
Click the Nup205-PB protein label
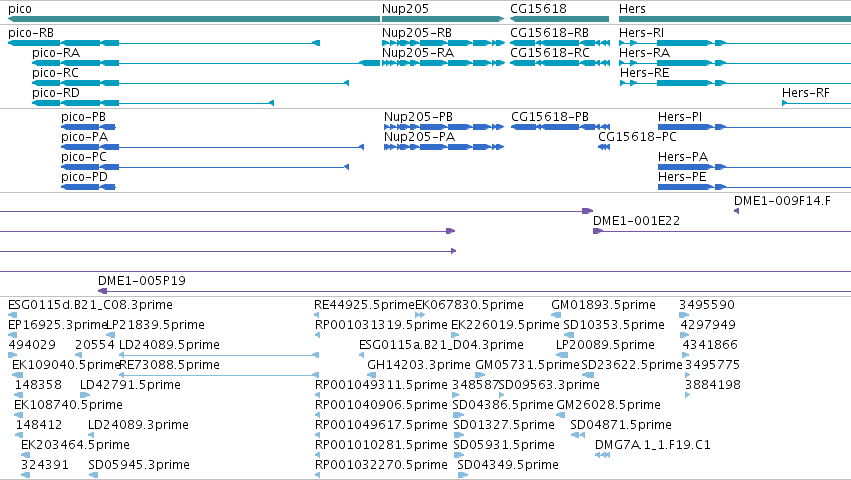tap(418, 117)
